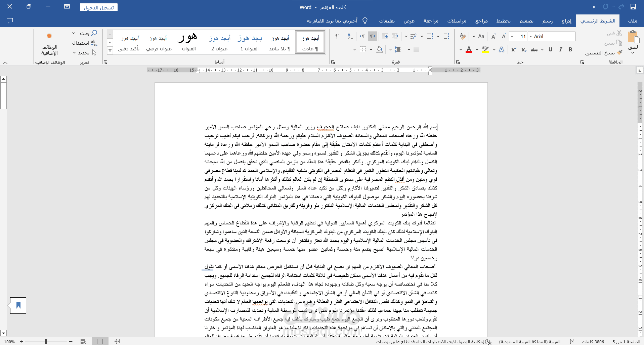Image resolution: width=644 pixels, height=345 pixels.
Task: Apply Text Effects glowing A icon
Action: pos(502,50)
